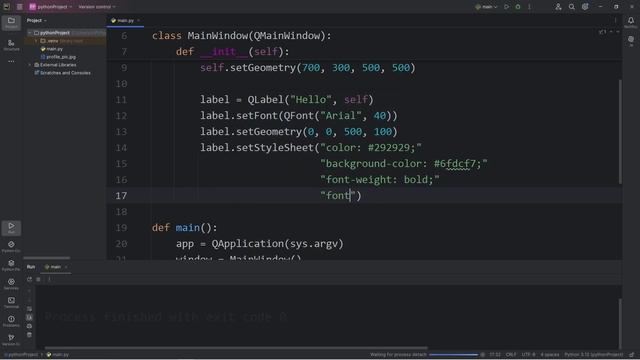
Task: Select External Libraries tree item
Action: pyautogui.click(x=55, y=65)
